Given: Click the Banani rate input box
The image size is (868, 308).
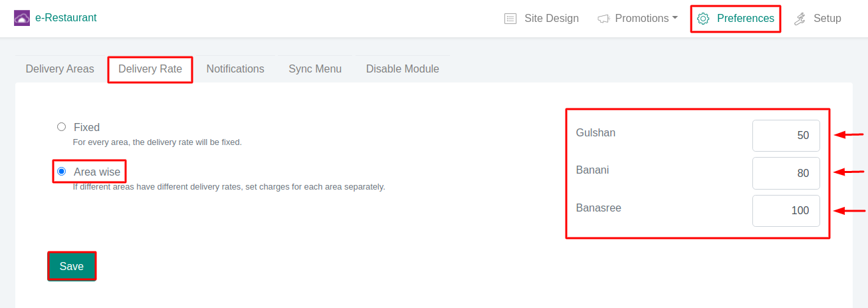Looking at the screenshot, I should point(786,173).
